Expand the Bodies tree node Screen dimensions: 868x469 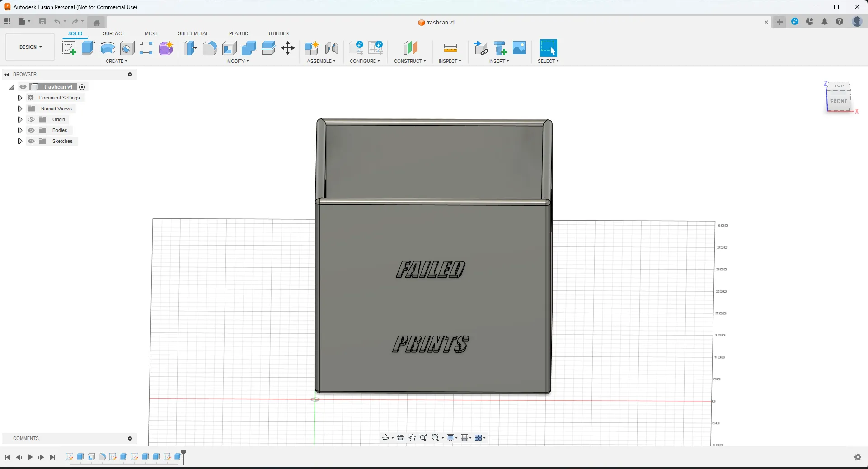[x=20, y=130]
